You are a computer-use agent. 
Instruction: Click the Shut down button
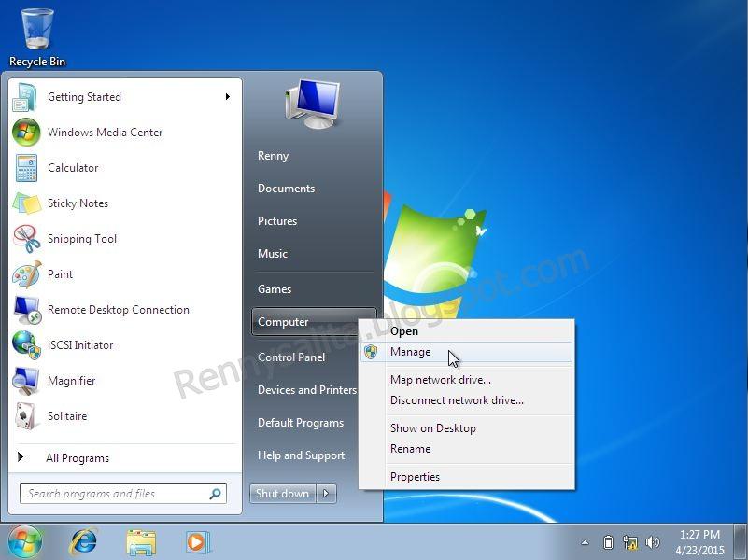pos(282,494)
